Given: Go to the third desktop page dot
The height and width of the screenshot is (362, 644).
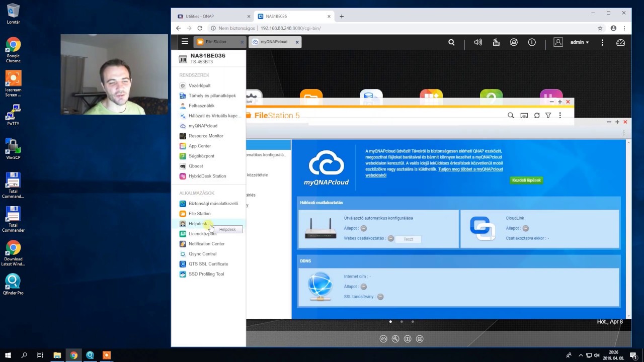Looking at the screenshot, I should 413,321.
